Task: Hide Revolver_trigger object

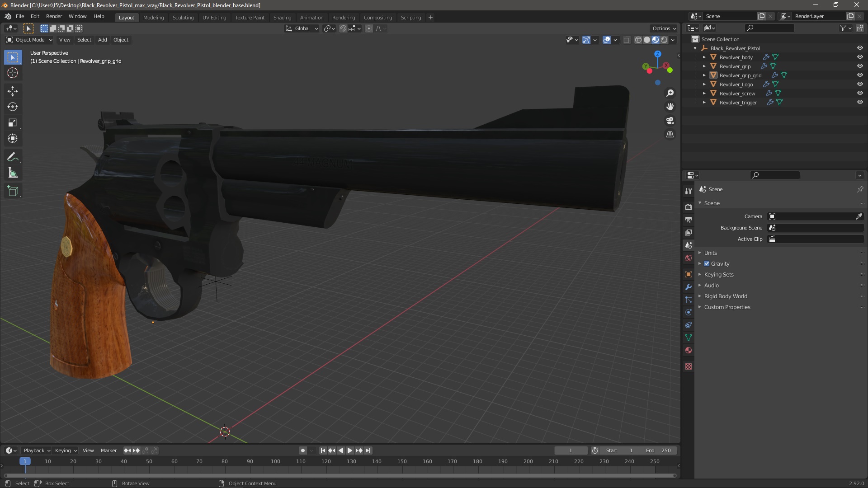Action: pyautogui.click(x=860, y=102)
